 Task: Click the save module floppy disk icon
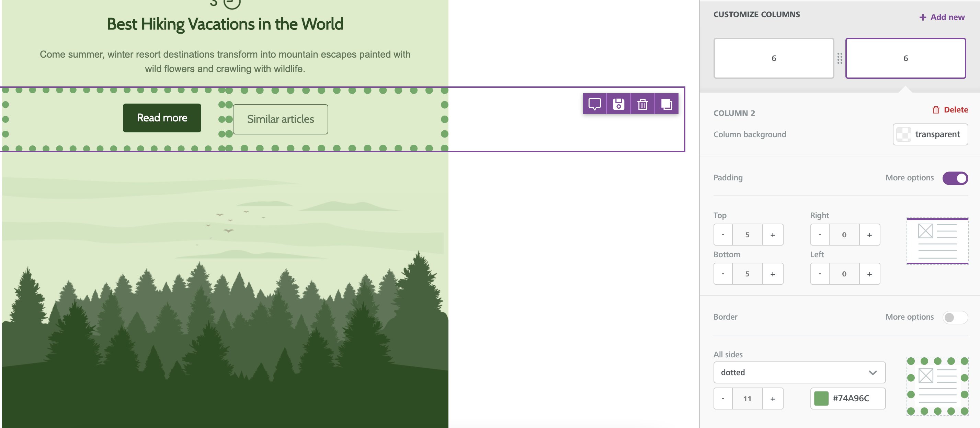click(618, 104)
